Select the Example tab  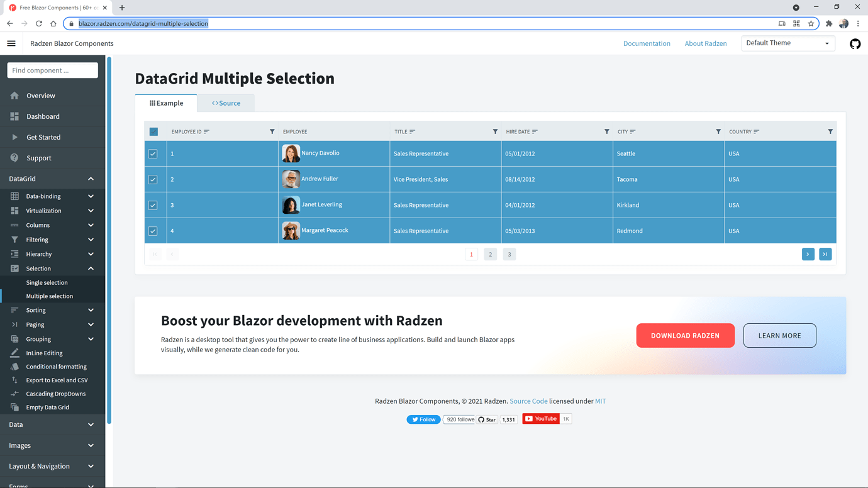point(166,103)
